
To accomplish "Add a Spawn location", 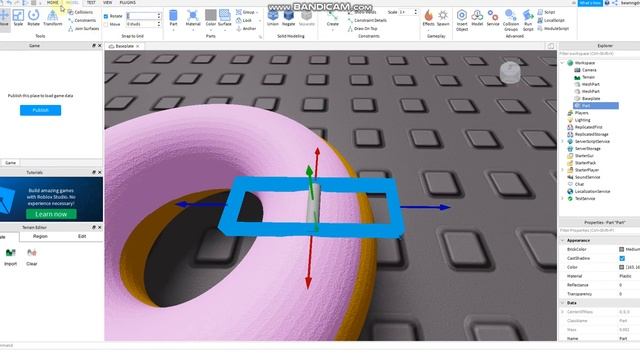I will pyautogui.click(x=443, y=18).
